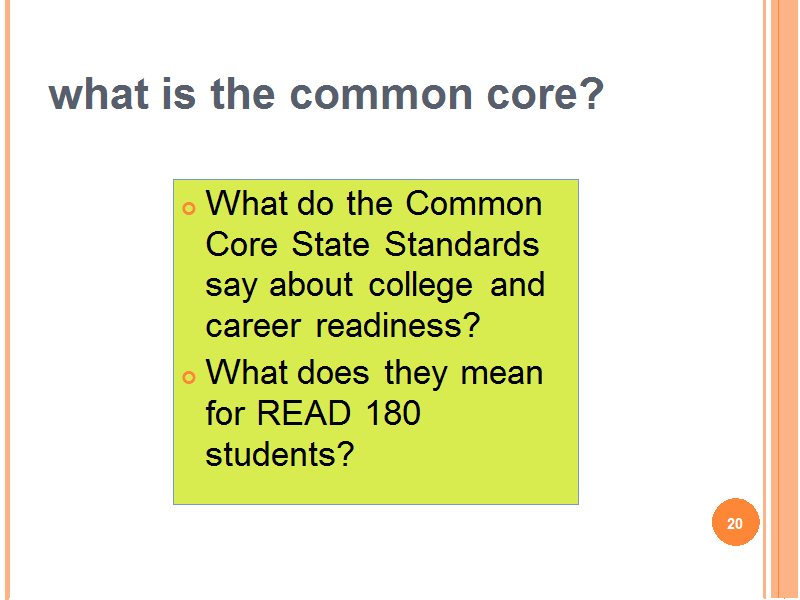Click the word 'READ' in second bullet

click(x=304, y=413)
